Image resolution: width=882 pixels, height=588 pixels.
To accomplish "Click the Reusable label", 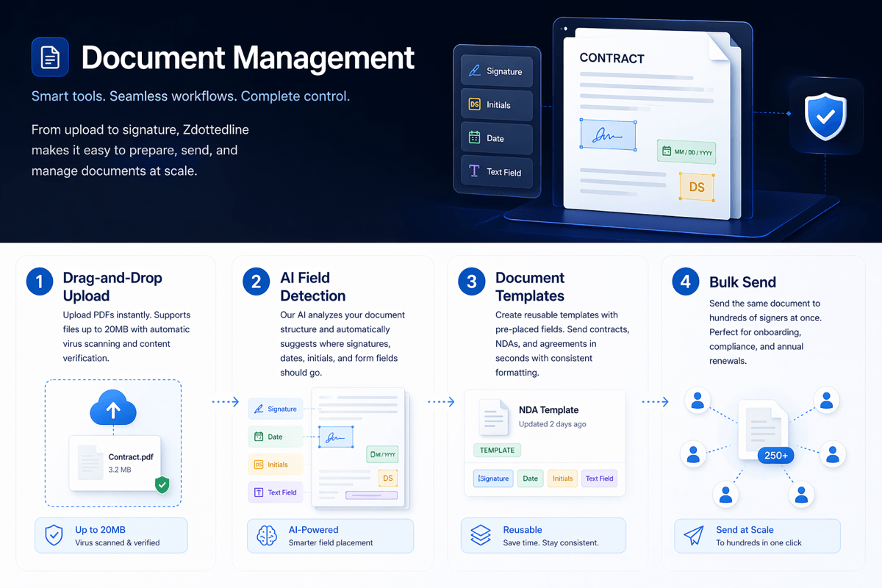I will (x=523, y=530).
